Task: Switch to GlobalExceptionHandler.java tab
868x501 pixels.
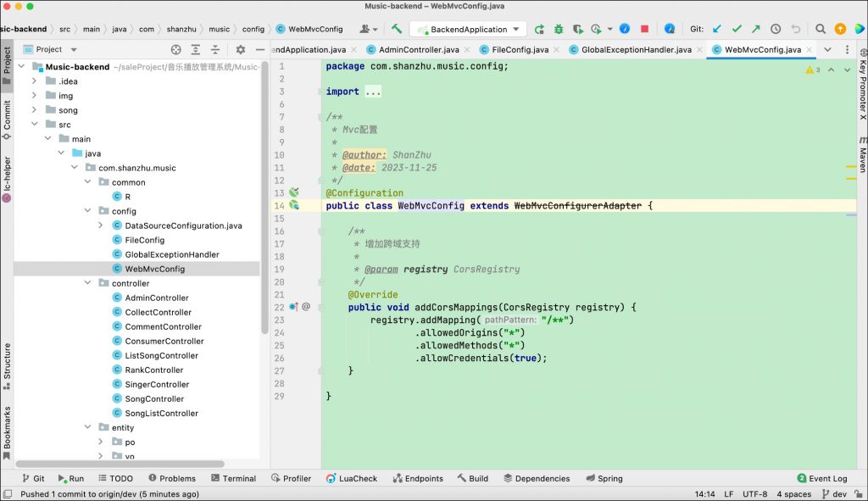Action: [636, 50]
